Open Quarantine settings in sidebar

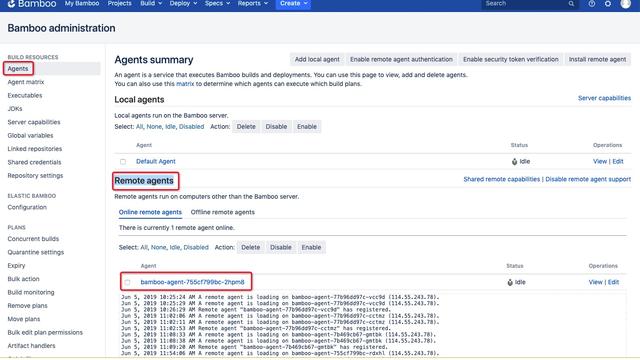(x=36, y=252)
